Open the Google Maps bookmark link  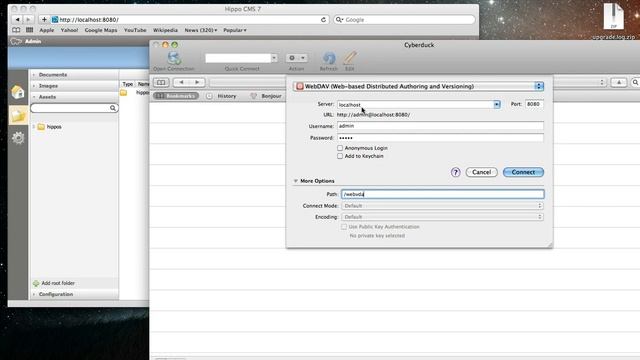pyautogui.click(x=101, y=30)
